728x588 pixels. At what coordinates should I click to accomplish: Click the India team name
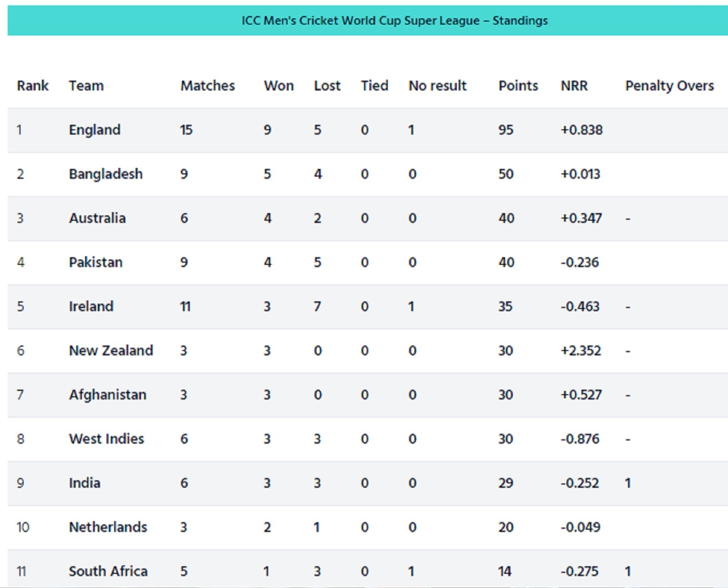click(85, 483)
